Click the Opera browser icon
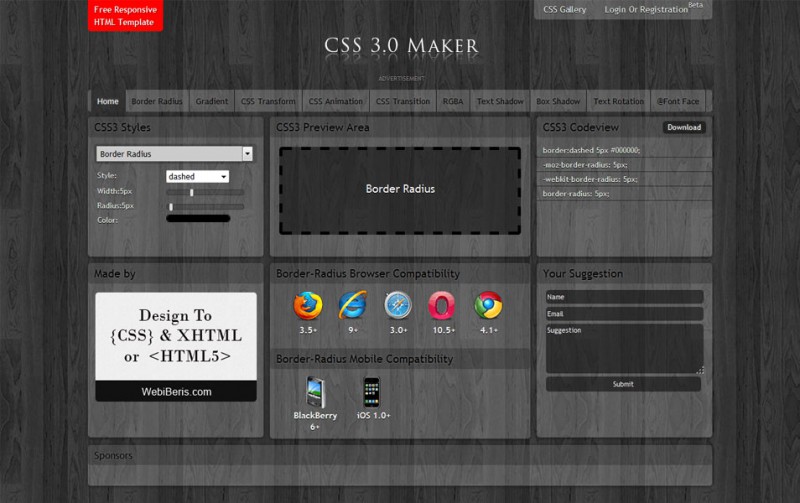Viewport: 800px width, 503px height. point(442,305)
